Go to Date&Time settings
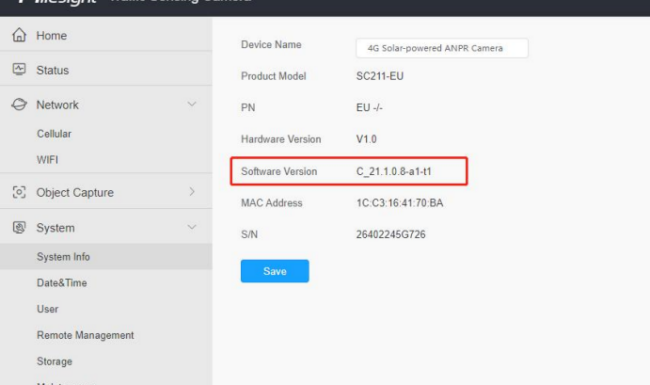 [x=62, y=283]
